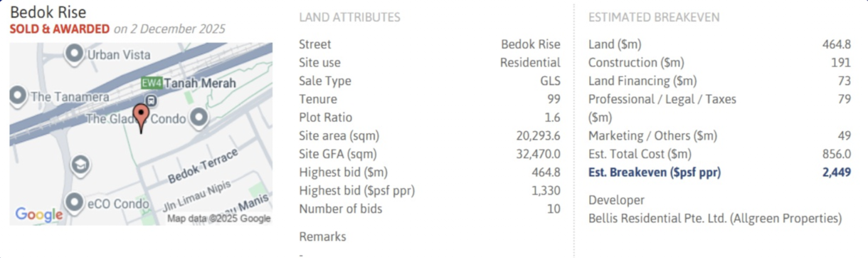Image resolution: width=868 pixels, height=258 pixels.
Task: Click the eCO Condo marker icon
Action: click(73, 203)
